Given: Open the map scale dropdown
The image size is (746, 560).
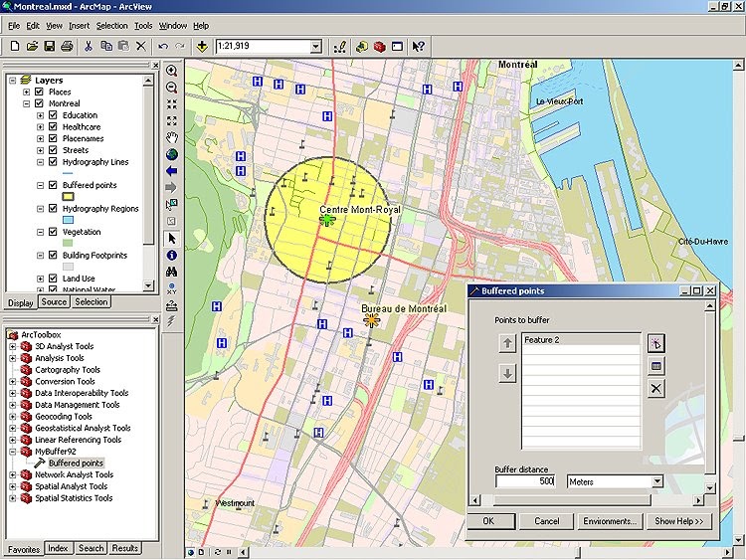Looking at the screenshot, I should [x=316, y=47].
